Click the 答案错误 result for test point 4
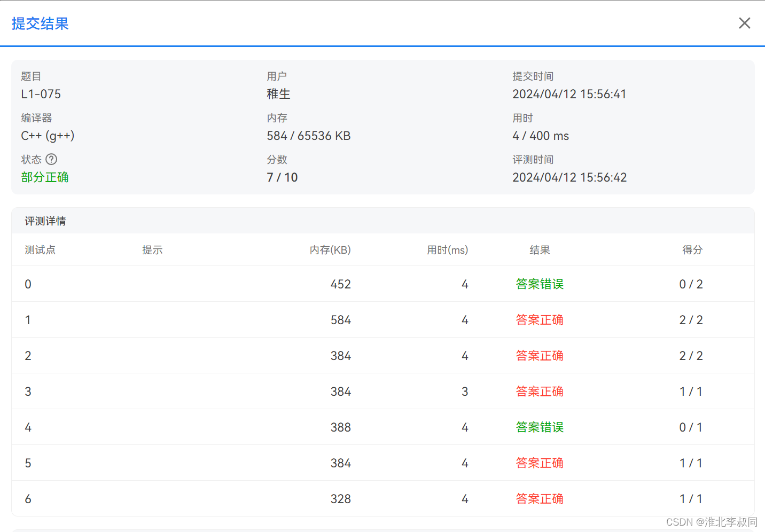 point(539,427)
